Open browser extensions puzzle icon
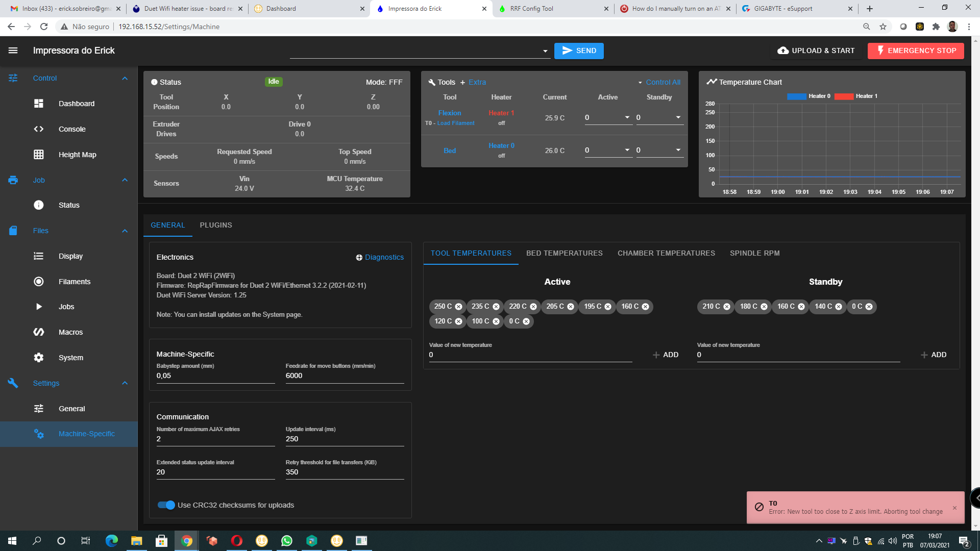Screen dimensions: 980x551 click(x=936, y=27)
